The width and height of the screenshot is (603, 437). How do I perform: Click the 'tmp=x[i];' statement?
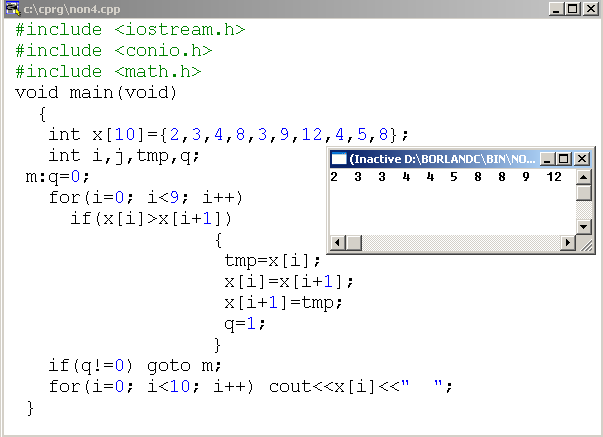(272, 261)
